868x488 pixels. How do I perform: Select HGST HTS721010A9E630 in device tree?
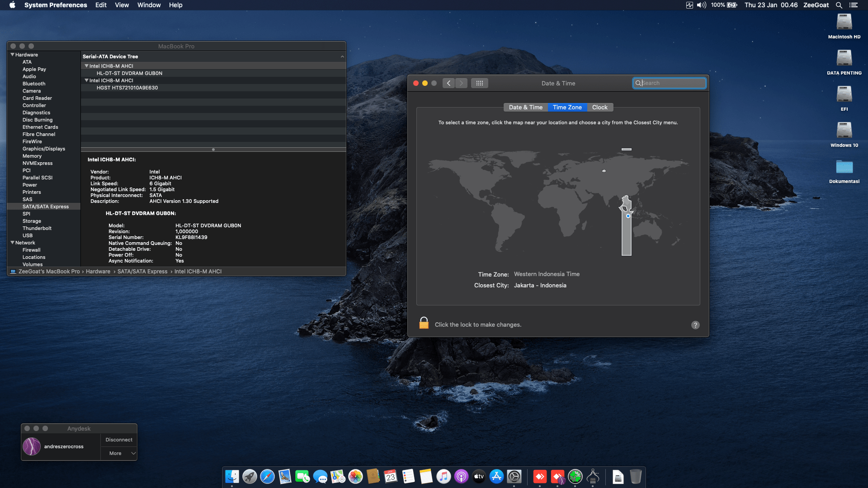click(127, 88)
